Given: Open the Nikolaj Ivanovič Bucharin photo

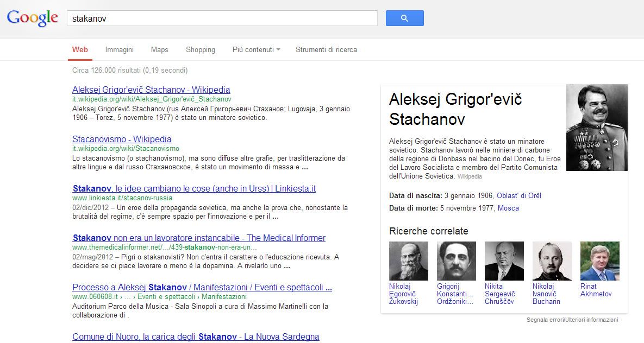Looking at the screenshot, I should [x=552, y=261].
